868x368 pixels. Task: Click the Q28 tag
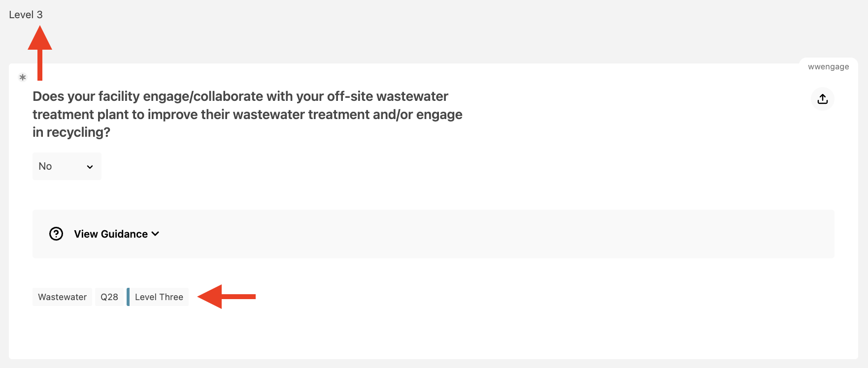pyautogui.click(x=109, y=297)
